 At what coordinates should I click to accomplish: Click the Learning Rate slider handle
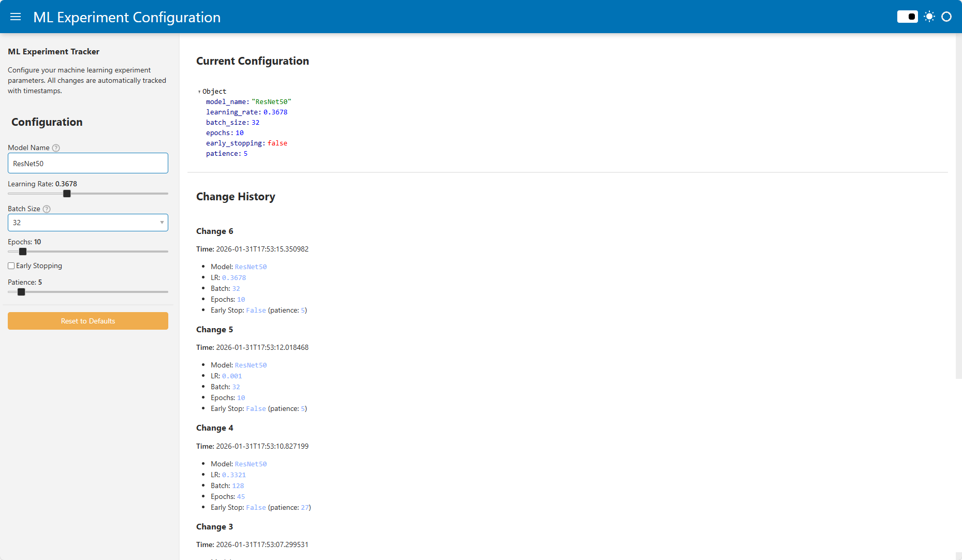67,194
